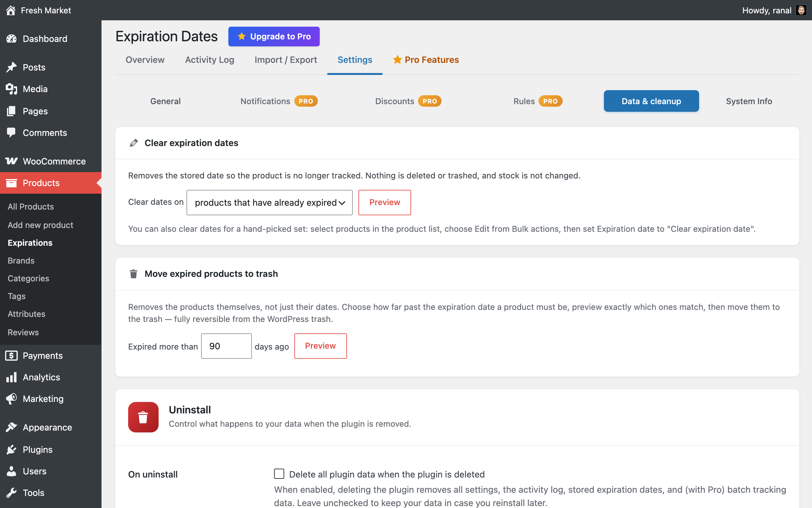Select the Notifications PRO sub-tab
Viewport: 812px width, 508px height.
[x=279, y=101]
